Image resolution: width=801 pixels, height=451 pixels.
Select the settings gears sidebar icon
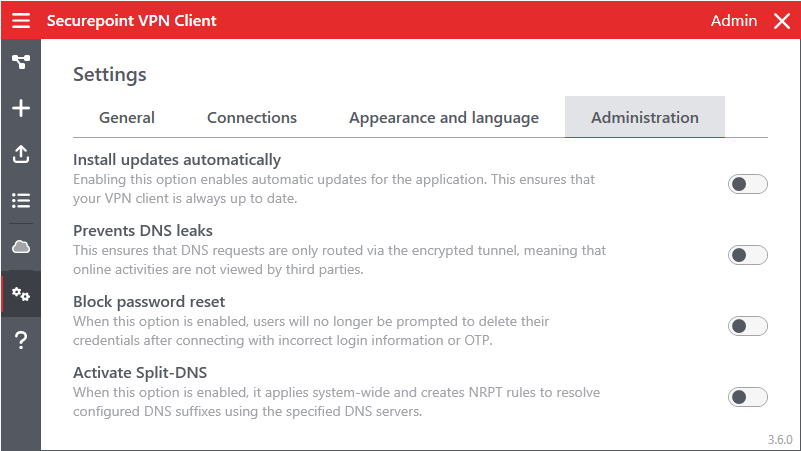[21, 294]
